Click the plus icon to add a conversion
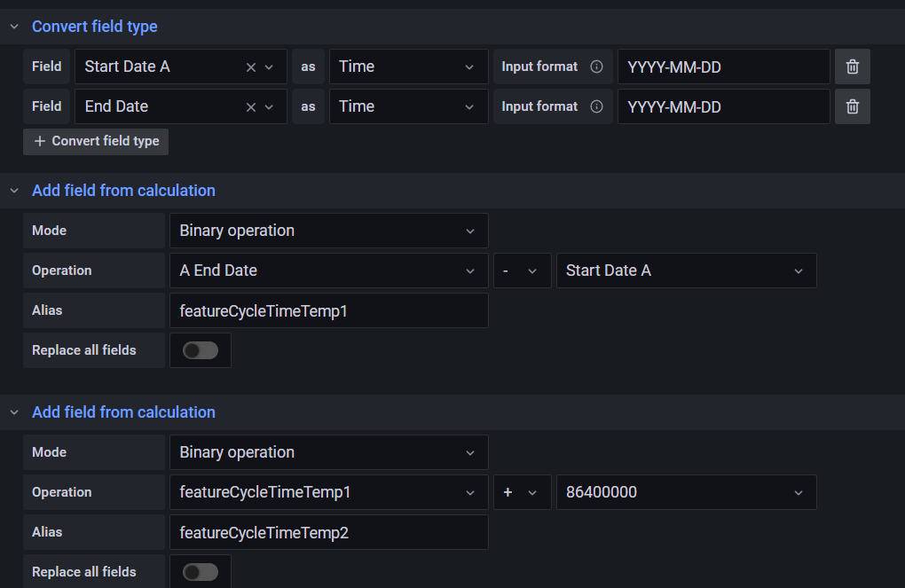The height and width of the screenshot is (588, 905). [x=40, y=141]
